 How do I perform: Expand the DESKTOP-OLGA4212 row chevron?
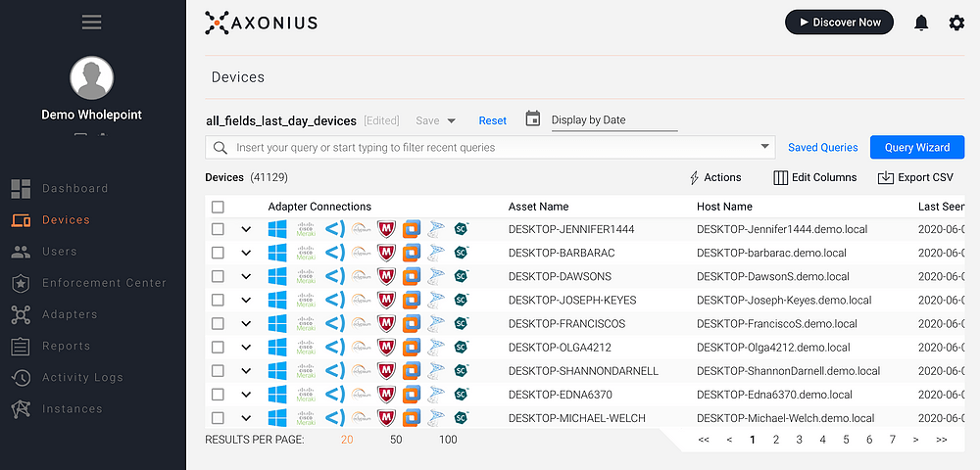click(246, 348)
